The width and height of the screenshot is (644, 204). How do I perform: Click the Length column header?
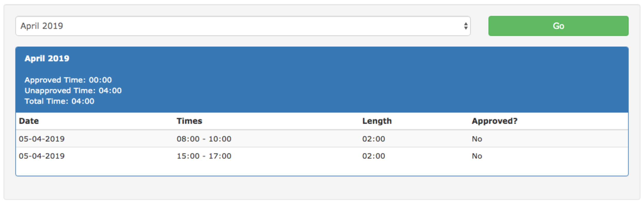point(377,121)
